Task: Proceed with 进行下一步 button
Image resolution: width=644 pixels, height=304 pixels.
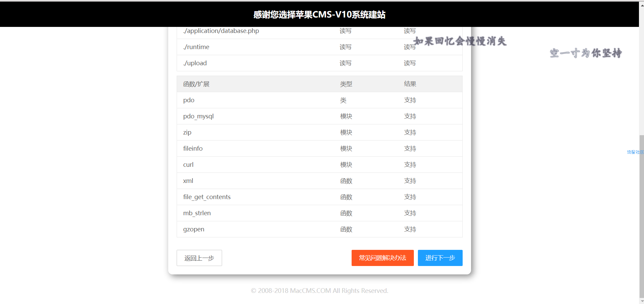Action: pyautogui.click(x=440, y=258)
